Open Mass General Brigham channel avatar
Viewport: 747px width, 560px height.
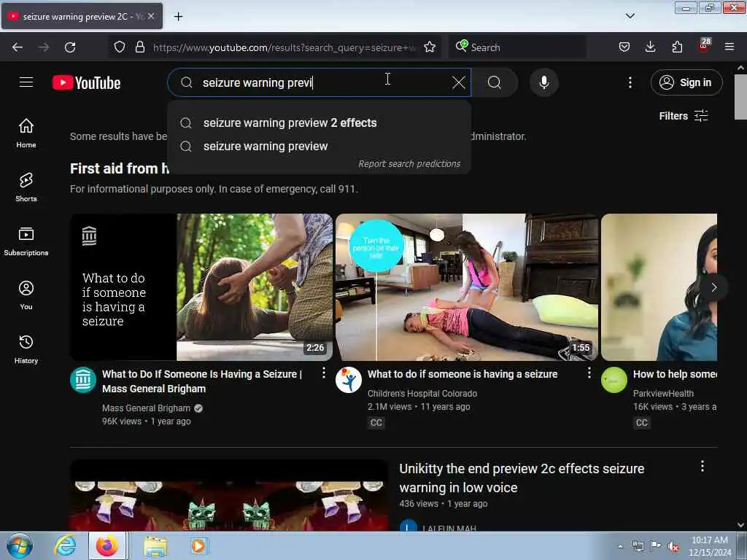tap(83, 380)
